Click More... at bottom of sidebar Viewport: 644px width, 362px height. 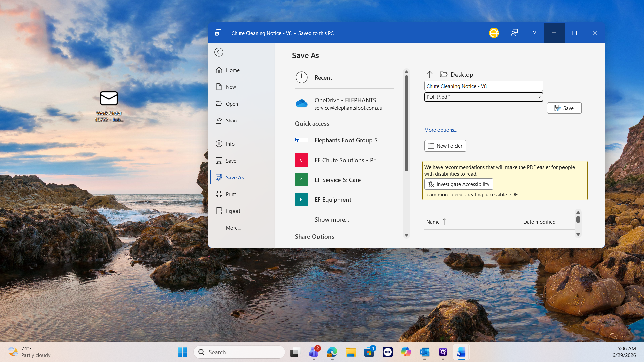tap(241, 228)
